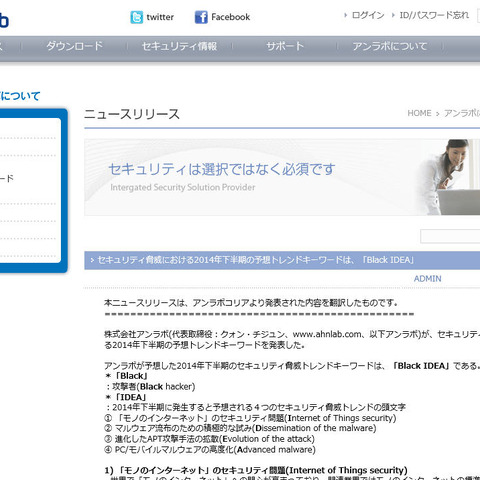
Task: Click the bold heading 1) Internet of Things security
Action: [x=256, y=470]
